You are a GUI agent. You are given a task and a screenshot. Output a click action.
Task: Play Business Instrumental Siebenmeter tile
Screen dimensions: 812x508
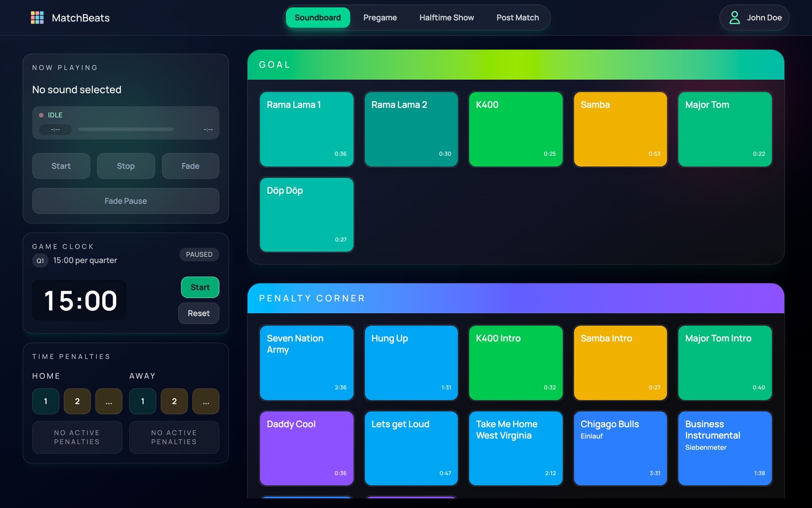[x=725, y=449]
